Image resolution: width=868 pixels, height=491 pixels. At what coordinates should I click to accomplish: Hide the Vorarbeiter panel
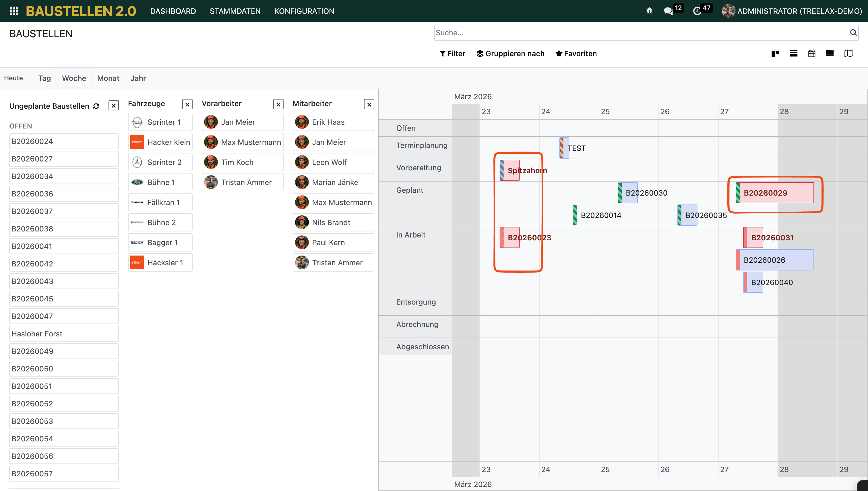(278, 104)
